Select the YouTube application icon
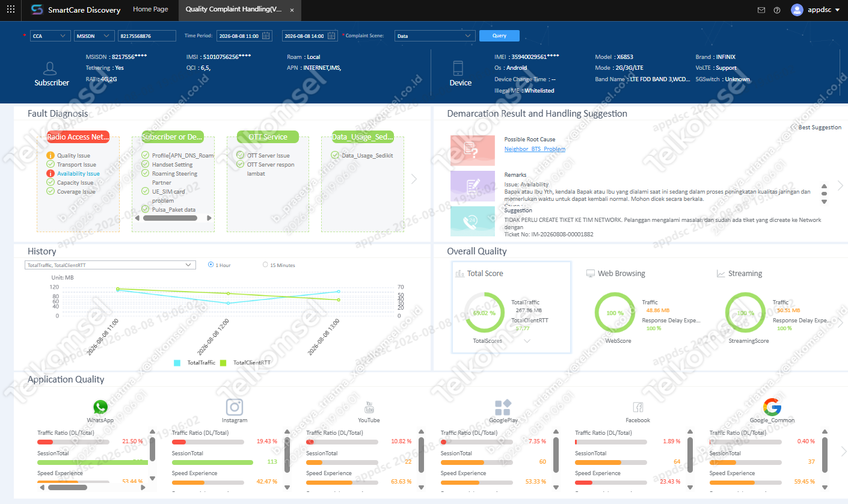 pos(369,407)
